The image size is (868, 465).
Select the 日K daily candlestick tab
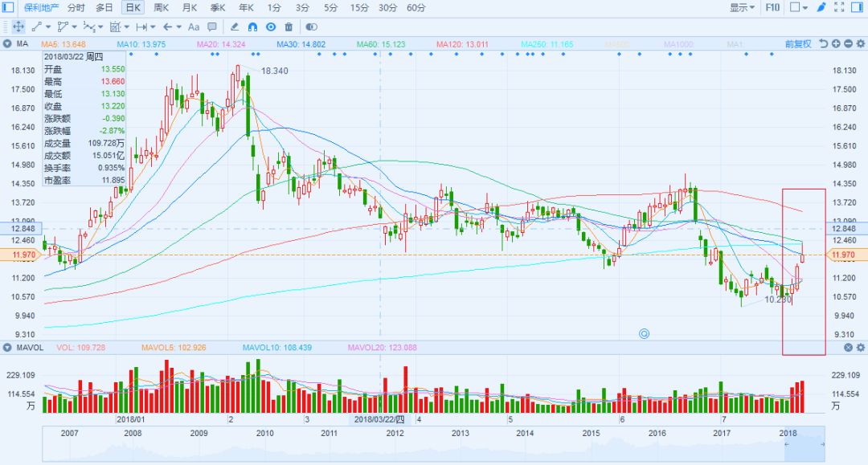133,8
